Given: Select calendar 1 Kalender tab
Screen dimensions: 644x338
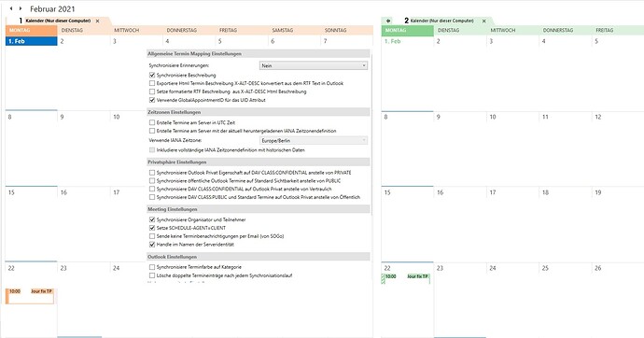Looking at the screenshot, I should [x=58, y=21].
